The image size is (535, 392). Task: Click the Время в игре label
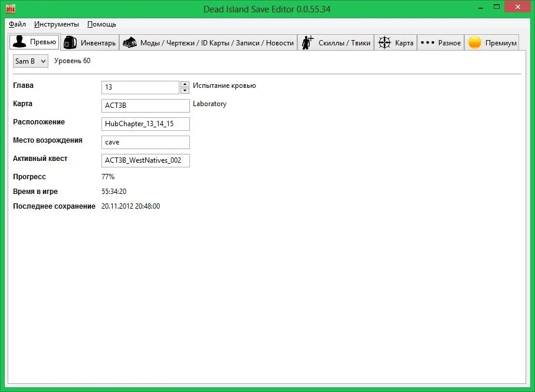click(x=35, y=192)
